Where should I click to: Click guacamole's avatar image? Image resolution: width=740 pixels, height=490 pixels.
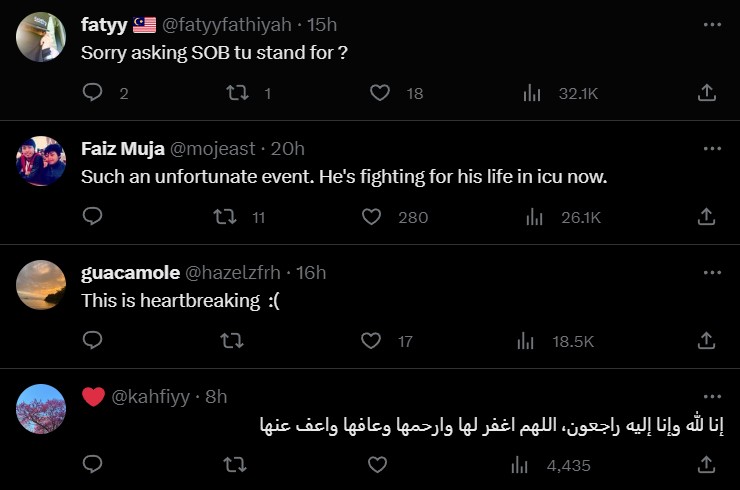(x=42, y=285)
